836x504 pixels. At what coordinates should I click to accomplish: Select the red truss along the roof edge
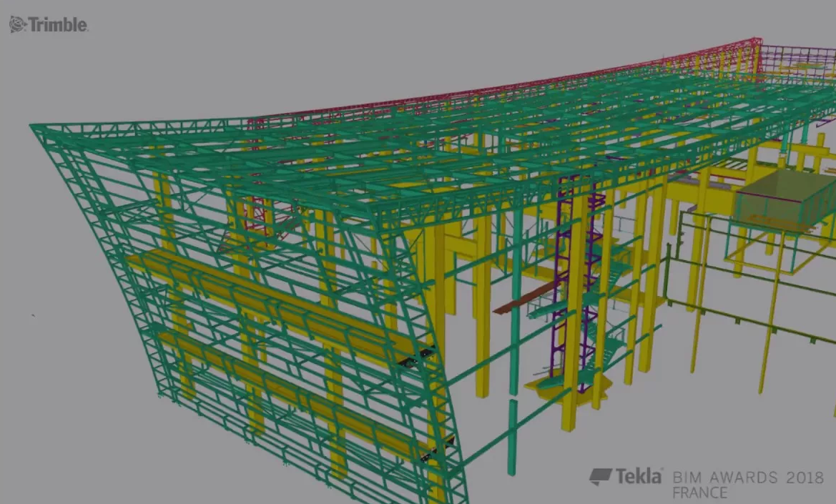click(506, 88)
